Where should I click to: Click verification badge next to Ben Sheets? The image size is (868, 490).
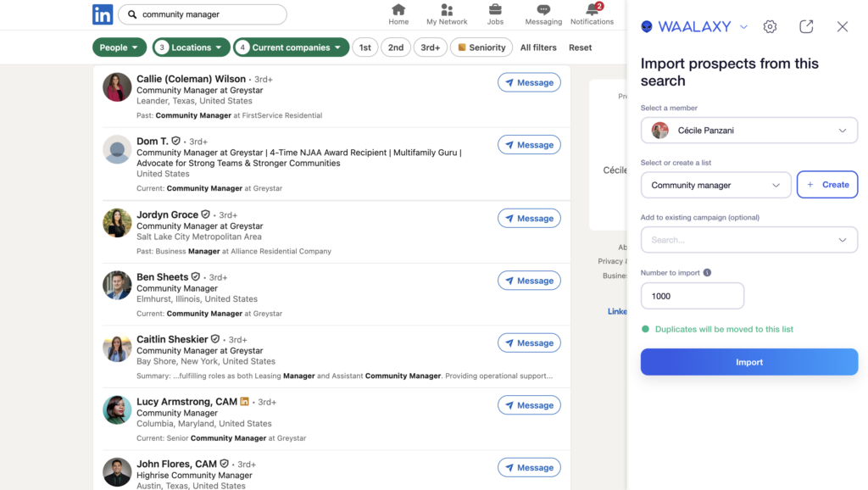(196, 277)
